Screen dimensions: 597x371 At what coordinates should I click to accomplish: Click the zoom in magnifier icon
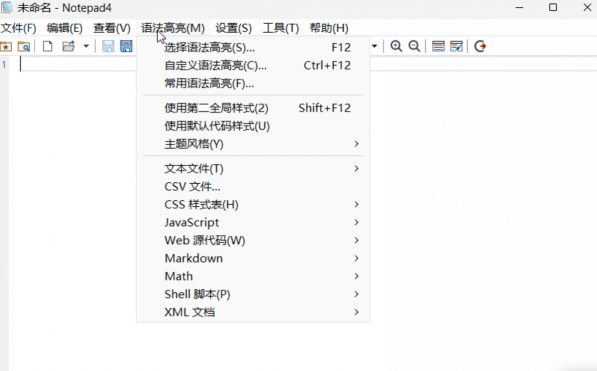pyautogui.click(x=396, y=46)
